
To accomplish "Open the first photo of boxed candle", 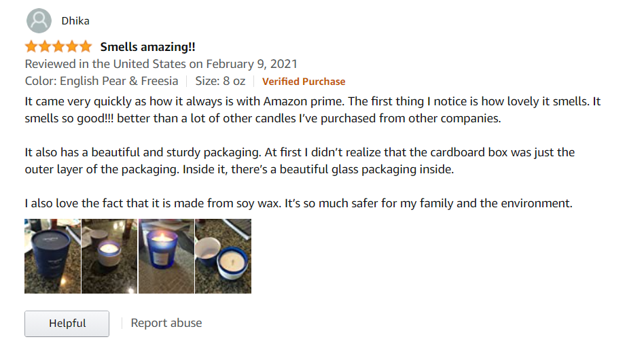I will coord(52,256).
